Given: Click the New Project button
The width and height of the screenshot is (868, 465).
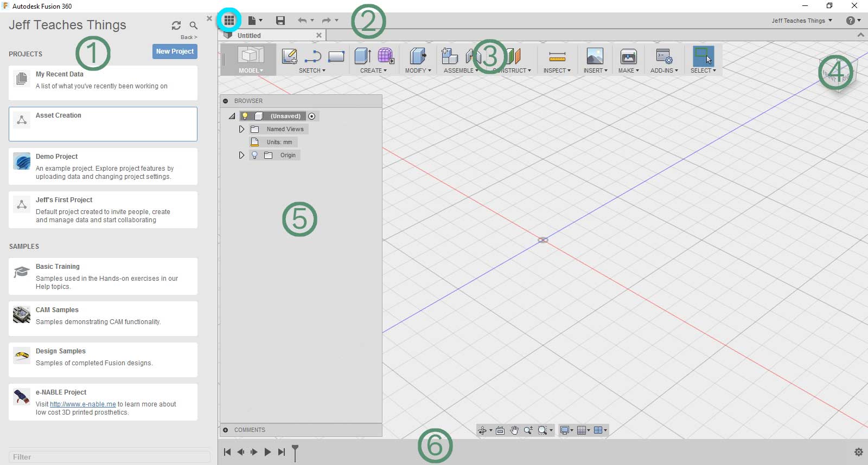Looking at the screenshot, I should coord(175,51).
